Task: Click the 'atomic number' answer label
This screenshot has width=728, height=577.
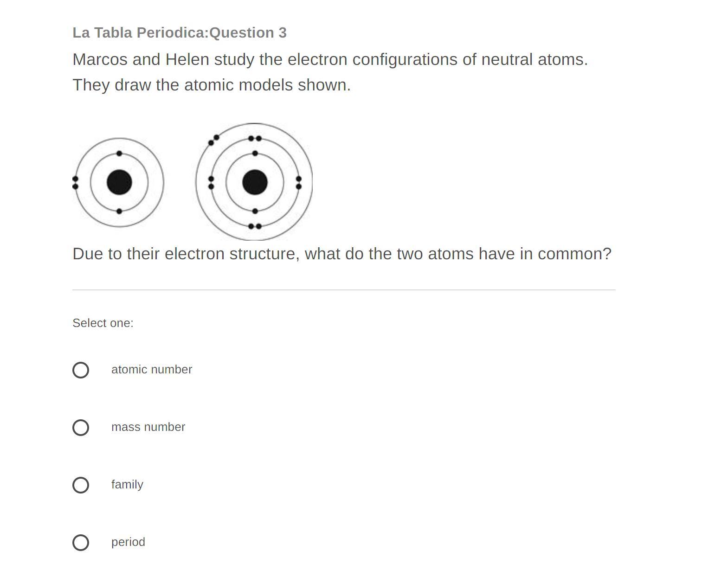Action: 152,370
